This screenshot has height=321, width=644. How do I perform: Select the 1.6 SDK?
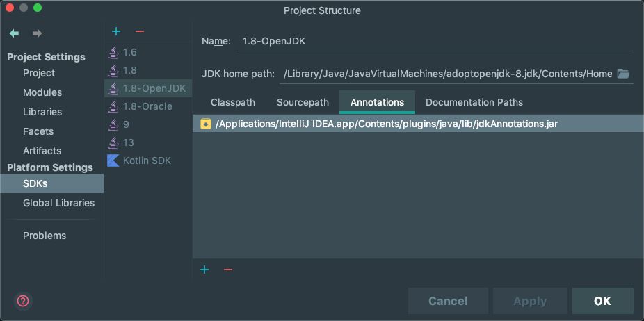(148, 52)
